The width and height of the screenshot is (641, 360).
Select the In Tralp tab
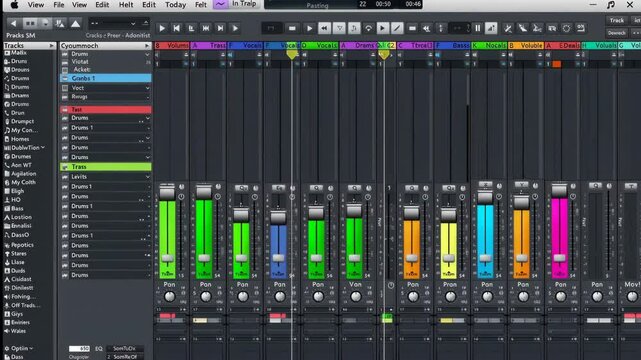pos(244,4)
